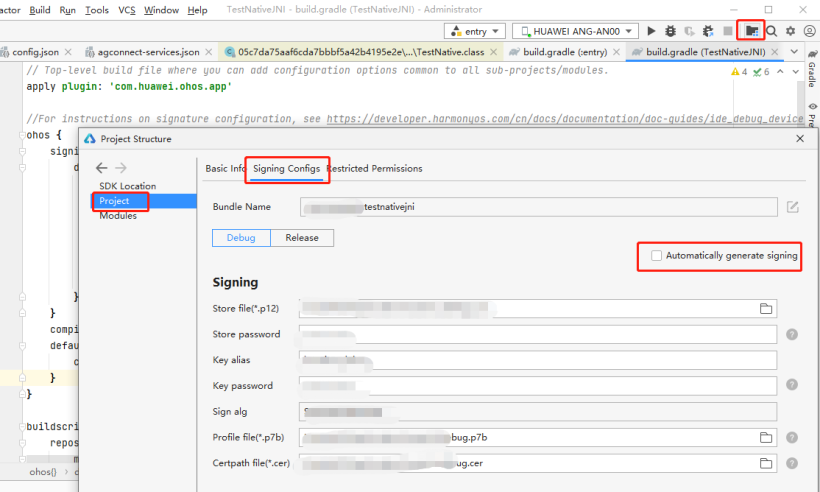Screen dimensions: 820x492
Task: Open Project Structure from the toolbar icon
Action: coord(751,32)
